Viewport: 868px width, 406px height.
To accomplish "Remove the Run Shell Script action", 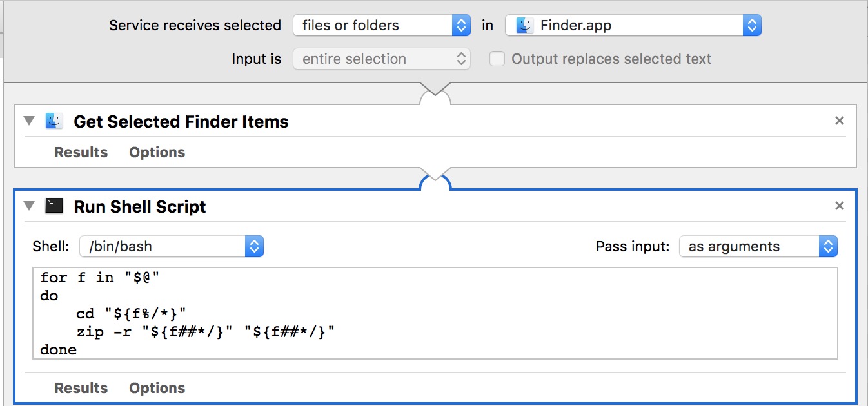I will point(839,206).
